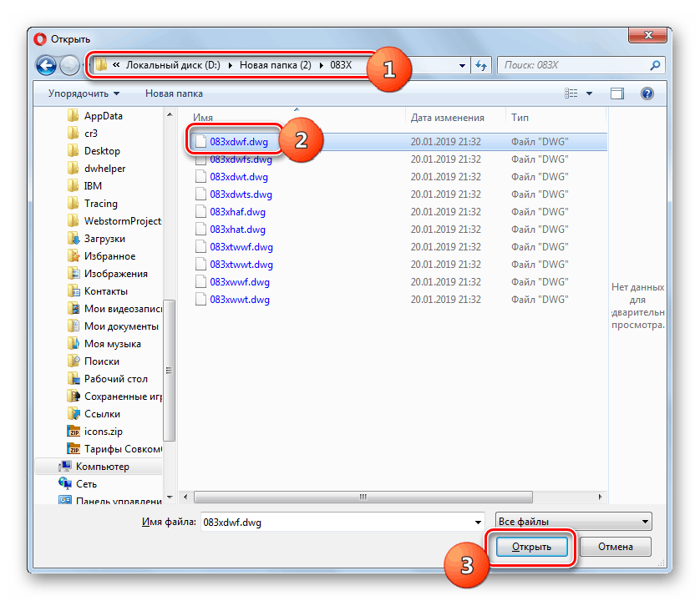The image size is (700, 601).
Task: Click the file list scroll left arrow
Action: pos(185,497)
